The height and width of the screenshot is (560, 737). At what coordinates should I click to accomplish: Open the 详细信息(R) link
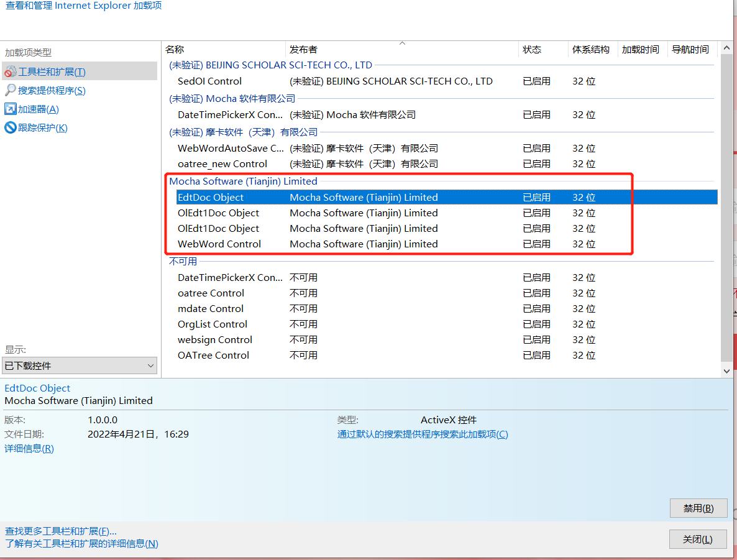click(x=29, y=449)
